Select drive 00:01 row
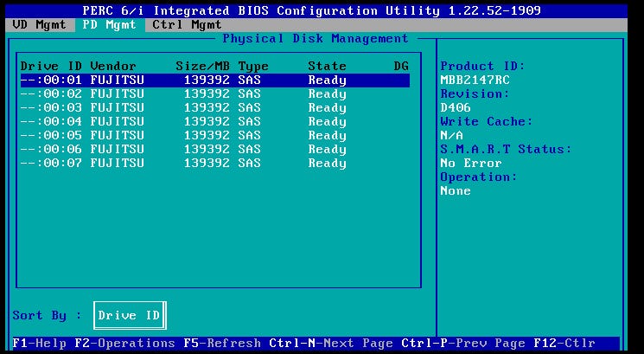Screen dimensions: 644x354 [214, 80]
